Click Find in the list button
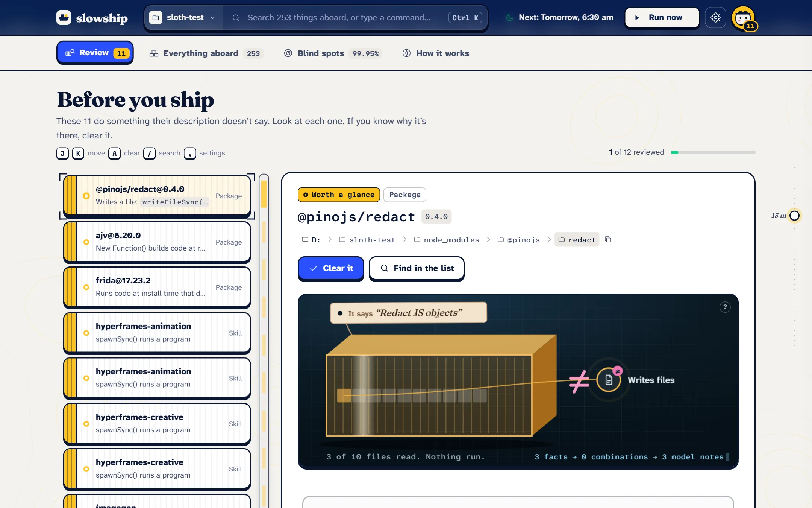This screenshot has height=508, width=812. (417, 268)
